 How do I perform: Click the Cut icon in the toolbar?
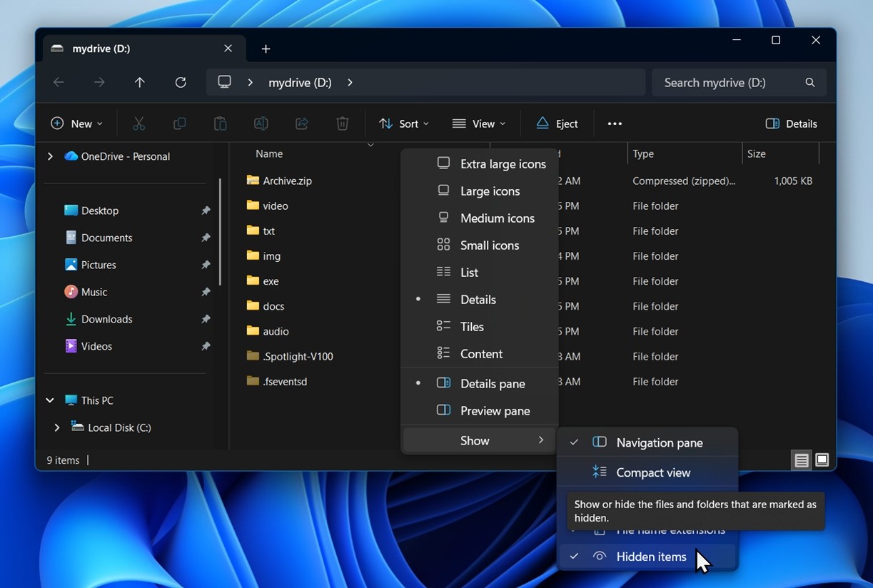(x=138, y=123)
